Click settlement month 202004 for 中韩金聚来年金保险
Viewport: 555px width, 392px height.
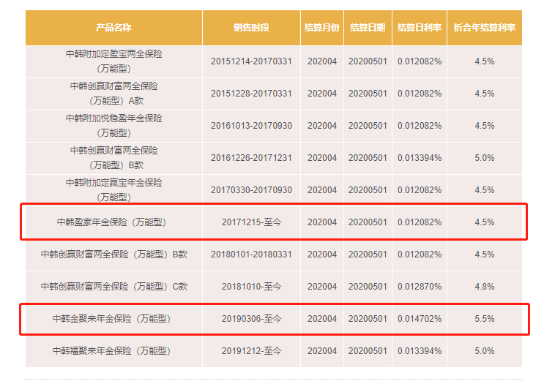click(x=321, y=318)
